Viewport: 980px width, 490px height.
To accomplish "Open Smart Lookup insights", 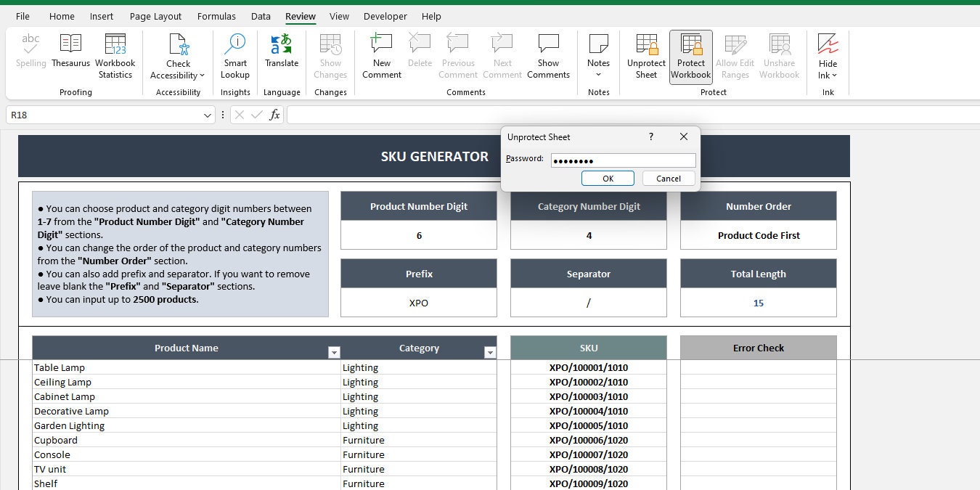I will [235, 54].
